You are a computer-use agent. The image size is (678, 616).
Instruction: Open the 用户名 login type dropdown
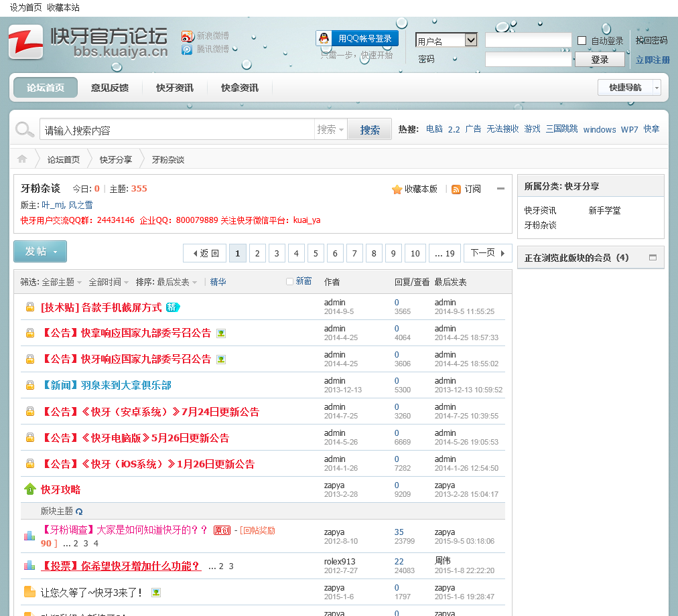click(446, 41)
